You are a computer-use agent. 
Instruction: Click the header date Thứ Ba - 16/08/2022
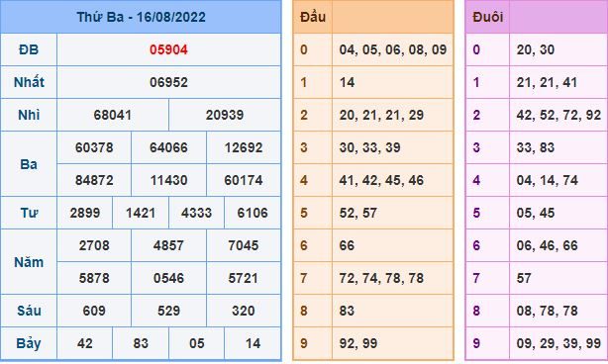coord(142,17)
